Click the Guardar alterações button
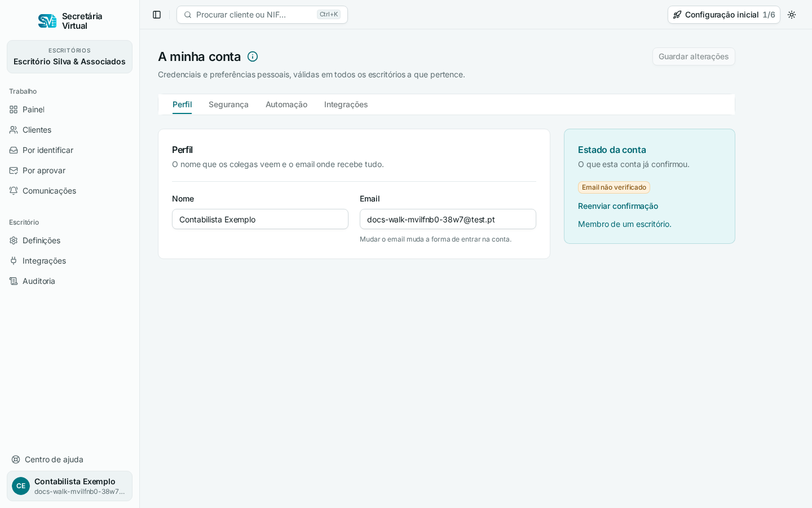Viewport: 812px width, 508px height. coord(694,56)
